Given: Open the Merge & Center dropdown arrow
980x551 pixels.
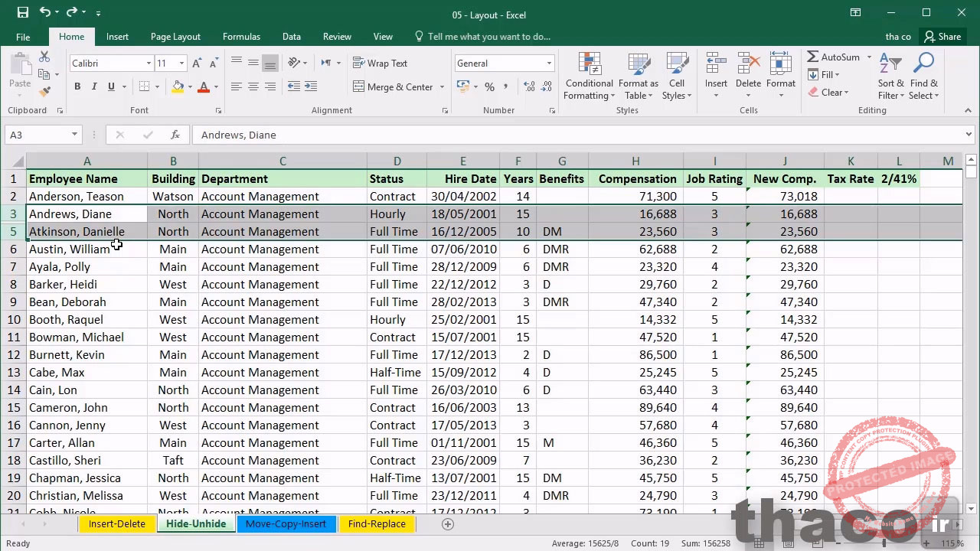Looking at the screenshot, I should click(442, 87).
